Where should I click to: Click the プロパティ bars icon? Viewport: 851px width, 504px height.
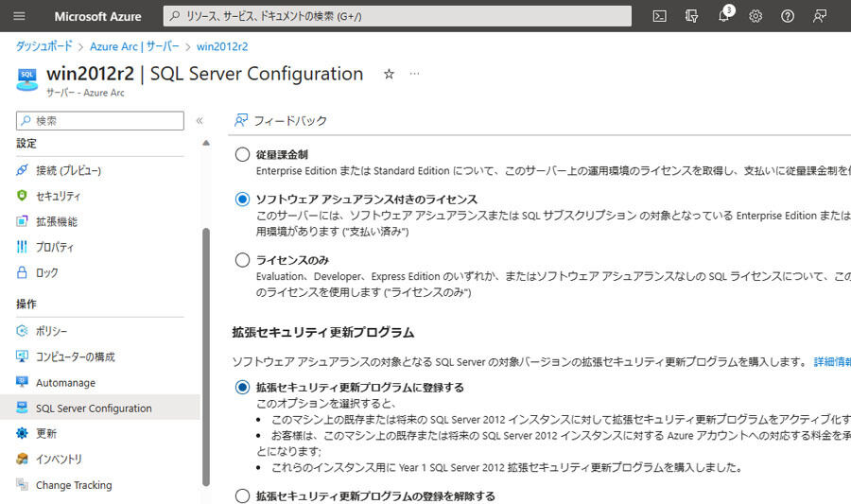(x=22, y=247)
